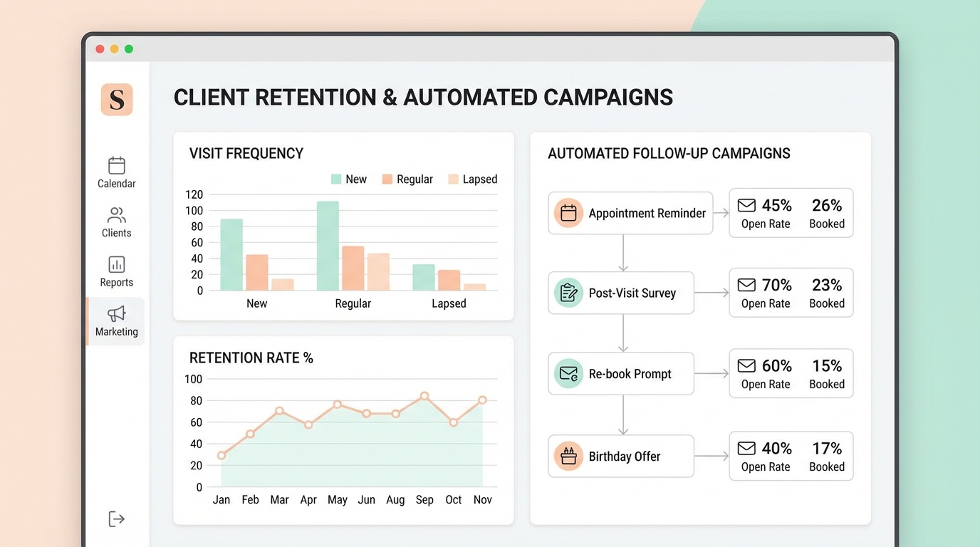Click the Sep data point on retention chart

tap(424, 396)
